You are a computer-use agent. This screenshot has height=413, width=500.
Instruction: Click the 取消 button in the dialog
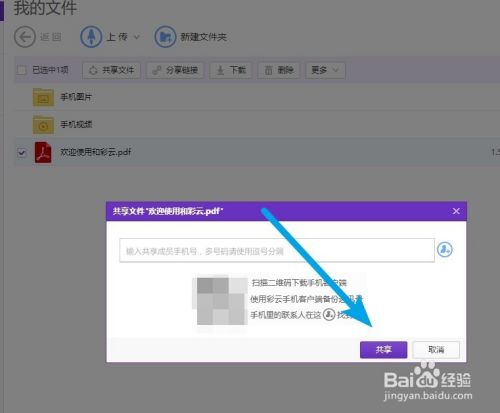(x=436, y=350)
